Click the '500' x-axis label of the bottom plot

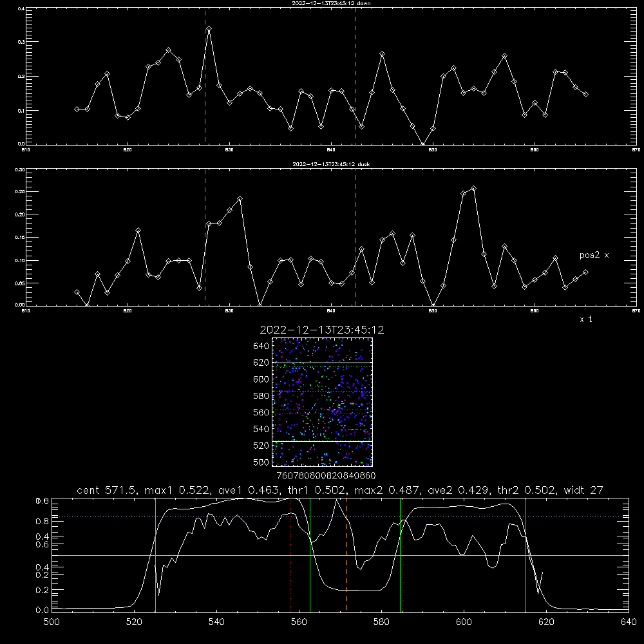(52, 622)
